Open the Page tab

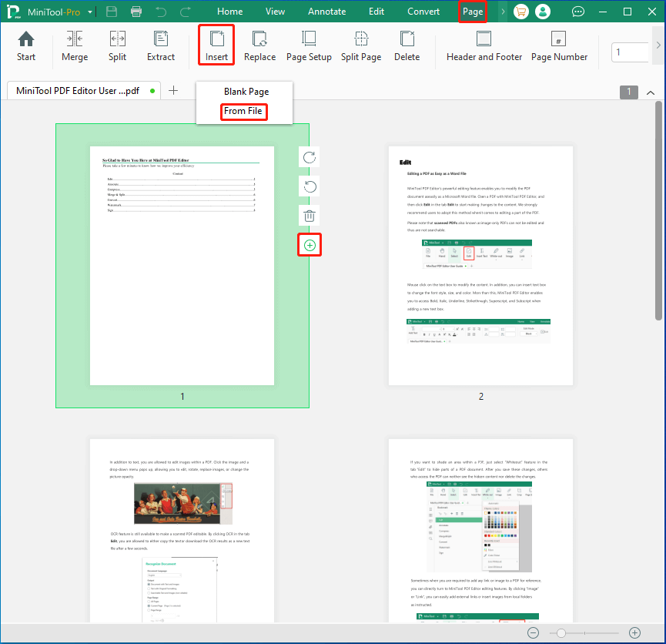[x=473, y=12]
